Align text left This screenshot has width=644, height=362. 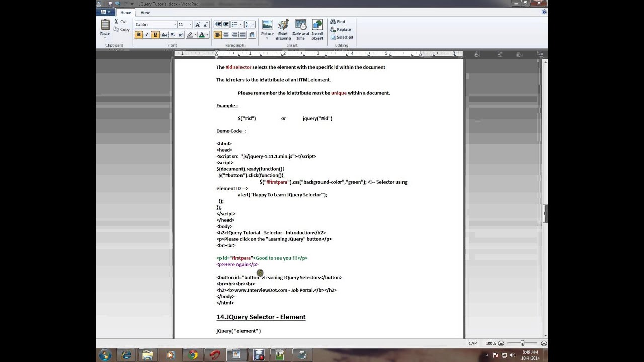coord(218,35)
